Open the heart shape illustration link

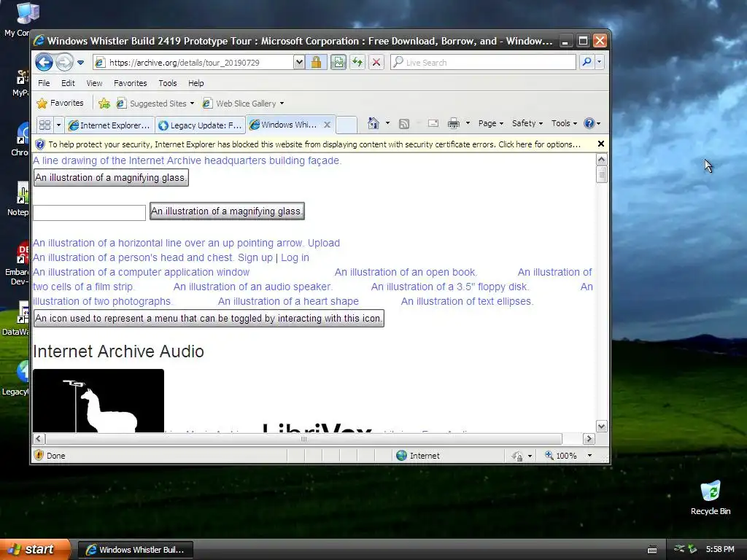tap(288, 301)
